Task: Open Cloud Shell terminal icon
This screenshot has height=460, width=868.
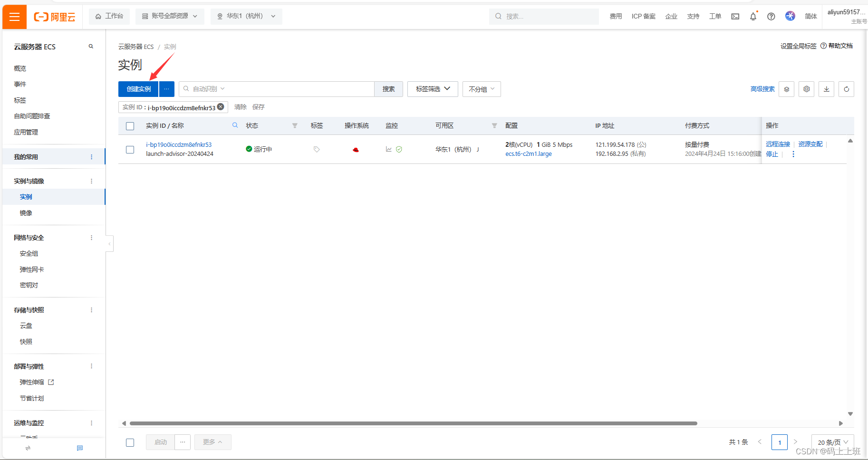Action: point(735,17)
